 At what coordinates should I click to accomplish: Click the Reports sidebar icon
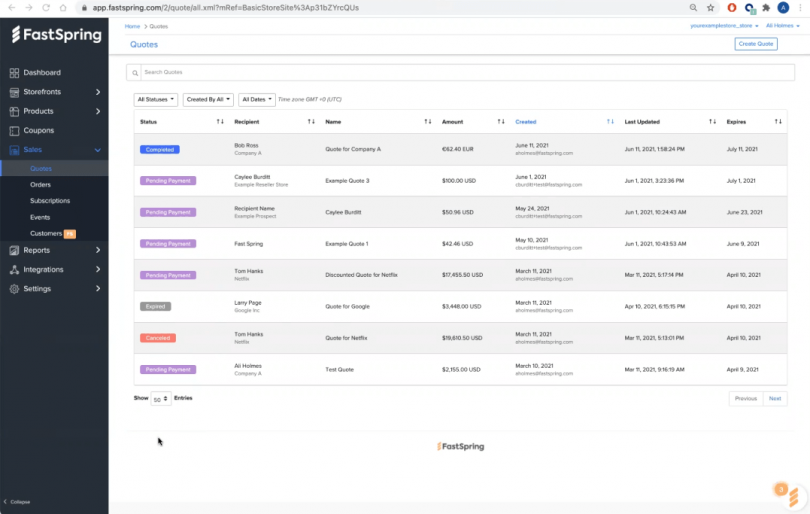click(14, 250)
